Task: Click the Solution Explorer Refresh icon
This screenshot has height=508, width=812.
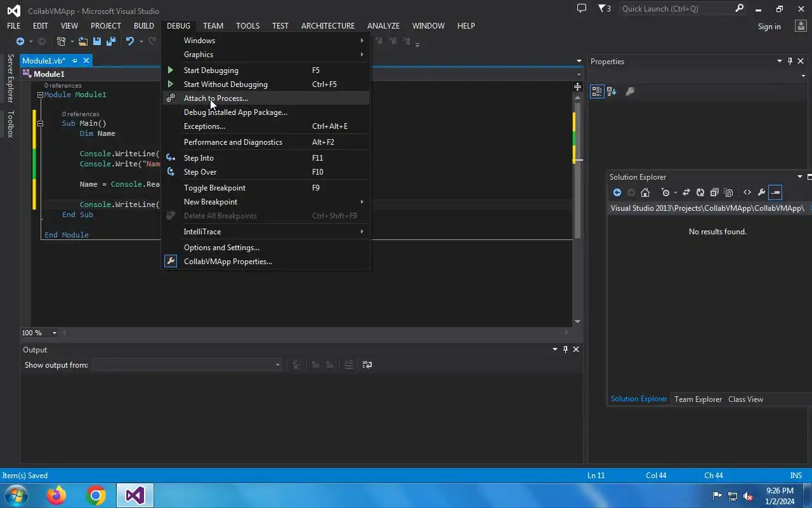Action: pyautogui.click(x=700, y=192)
